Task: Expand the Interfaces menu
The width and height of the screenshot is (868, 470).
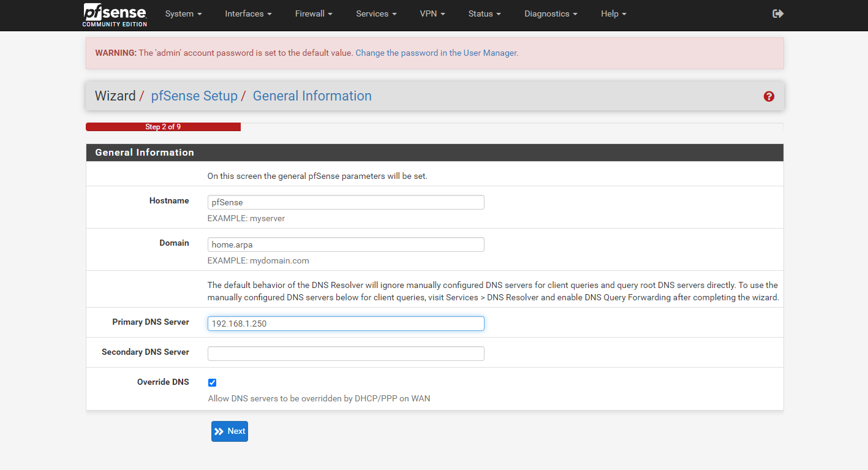Action: coord(248,13)
